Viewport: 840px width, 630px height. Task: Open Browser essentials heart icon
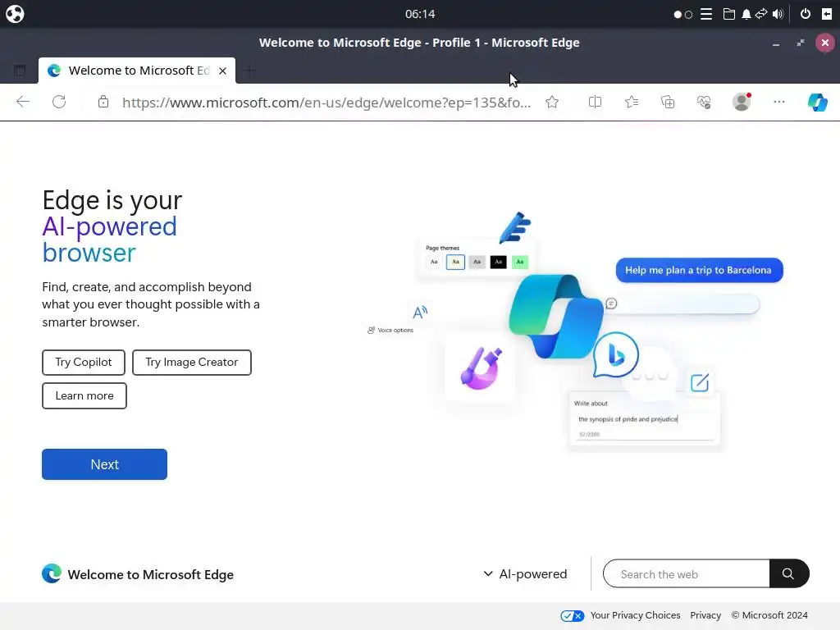tap(704, 102)
